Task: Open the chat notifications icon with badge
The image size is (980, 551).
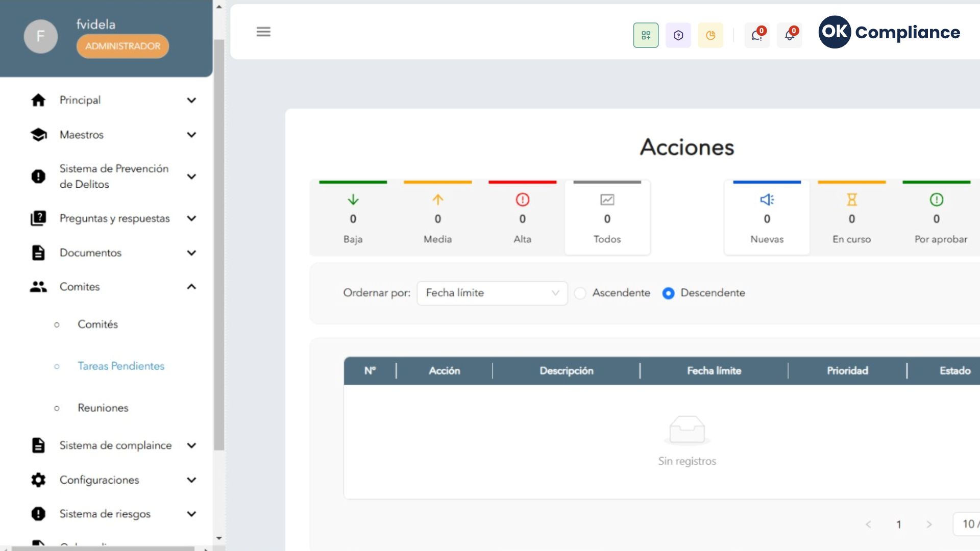Action: coord(757,35)
